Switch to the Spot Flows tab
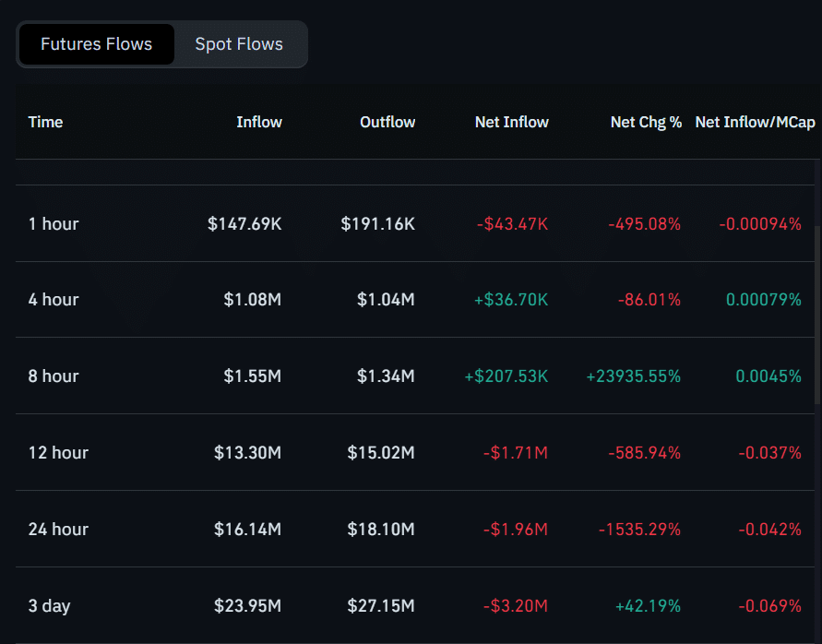This screenshot has height=644, width=822. (x=238, y=43)
